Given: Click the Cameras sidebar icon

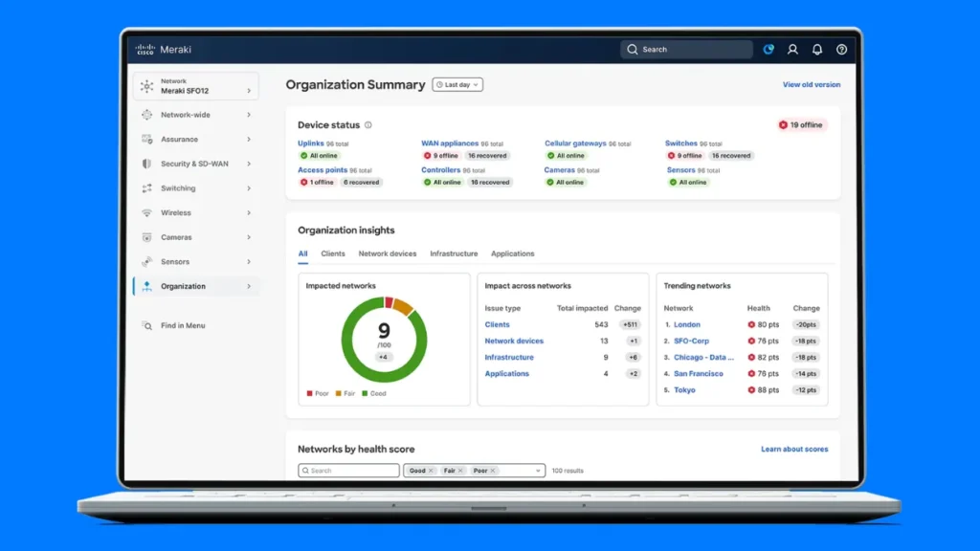Looking at the screenshot, I should (146, 236).
